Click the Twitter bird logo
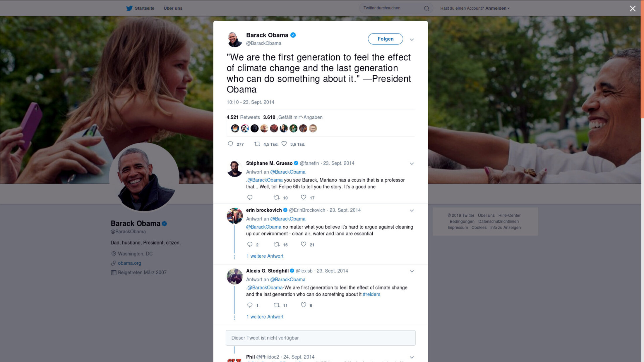This screenshot has height=362, width=644. pyautogui.click(x=129, y=8)
